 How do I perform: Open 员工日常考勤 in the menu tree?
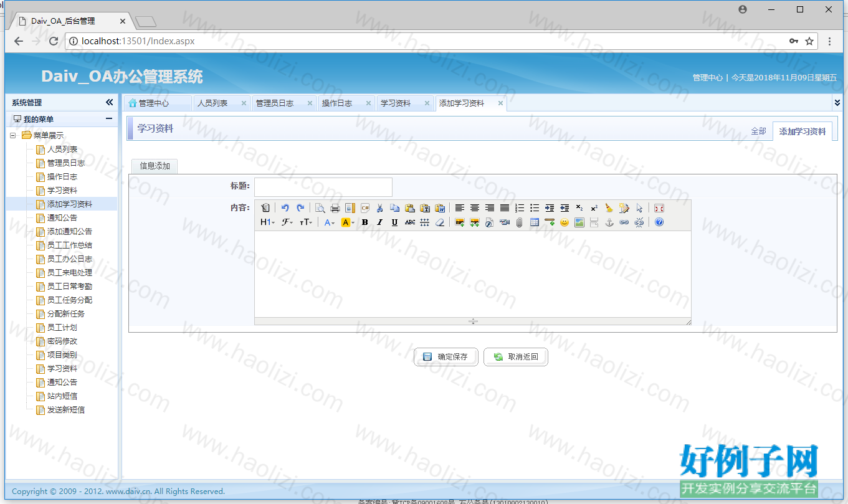[x=70, y=286]
